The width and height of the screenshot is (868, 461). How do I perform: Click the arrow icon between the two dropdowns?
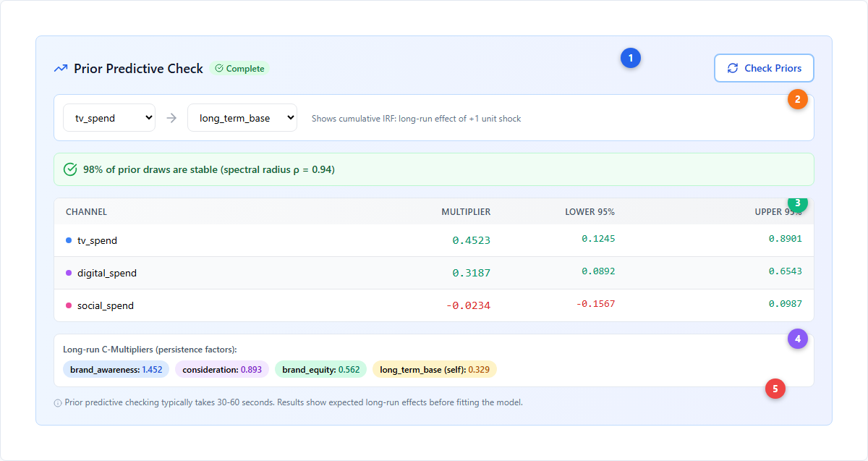[171, 118]
